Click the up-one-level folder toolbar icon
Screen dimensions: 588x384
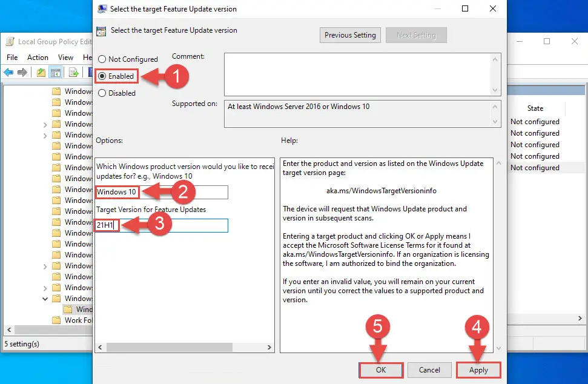pos(41,72)
